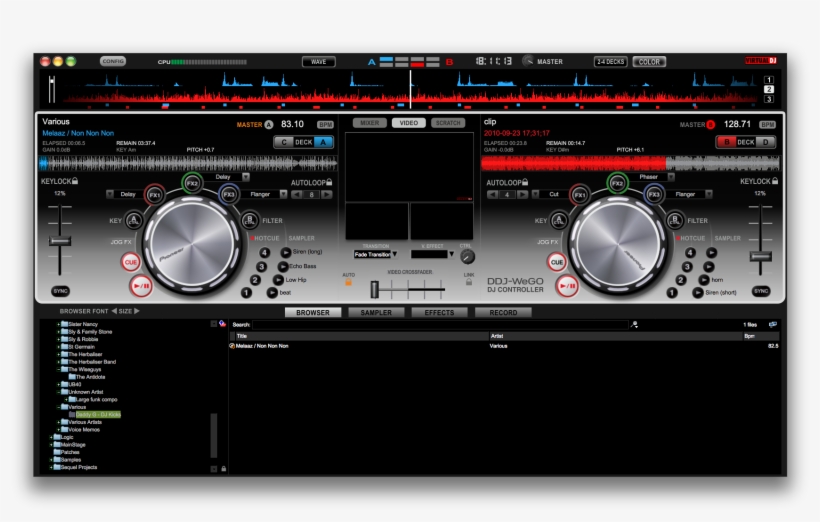Click the WAVE display button

[x=318, y=62]
